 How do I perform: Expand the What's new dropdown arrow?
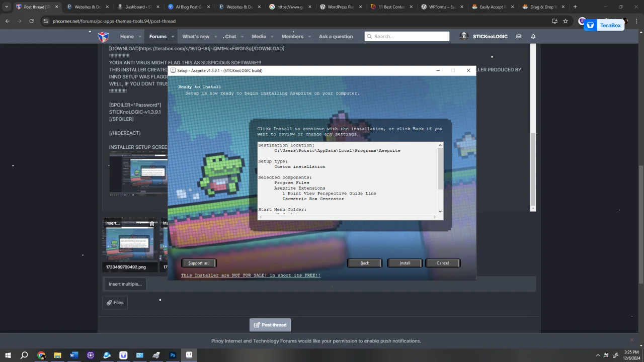pyautogui.click(x=216, y=37)
